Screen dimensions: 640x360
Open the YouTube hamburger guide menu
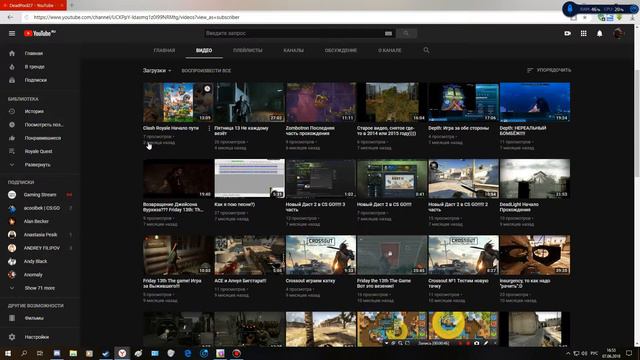(x=12, y=33)
